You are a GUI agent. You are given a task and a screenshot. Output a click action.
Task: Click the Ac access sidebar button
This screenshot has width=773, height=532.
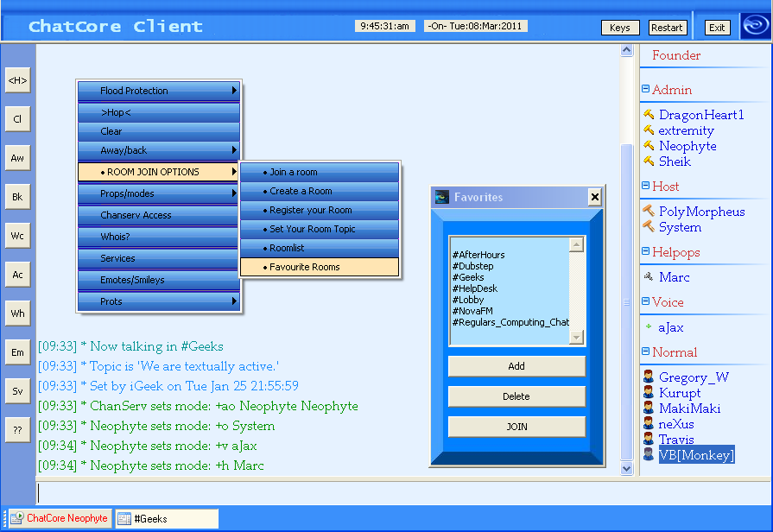(18, 275)
